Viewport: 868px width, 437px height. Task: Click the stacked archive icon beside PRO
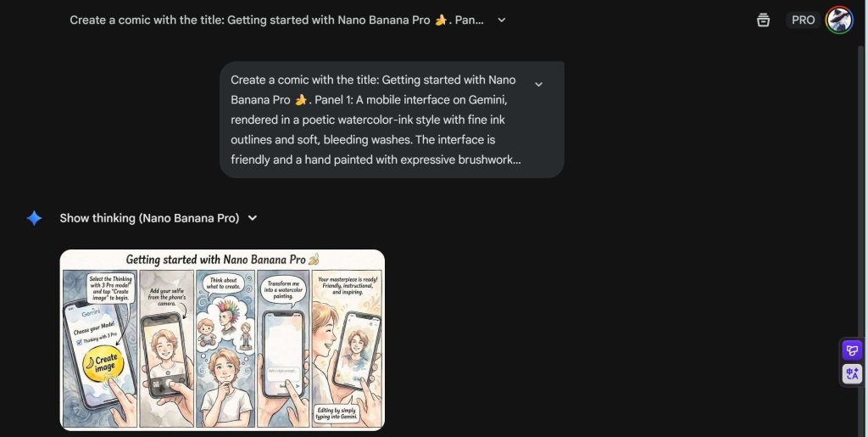pyautogui.click(x=763, y=20)
